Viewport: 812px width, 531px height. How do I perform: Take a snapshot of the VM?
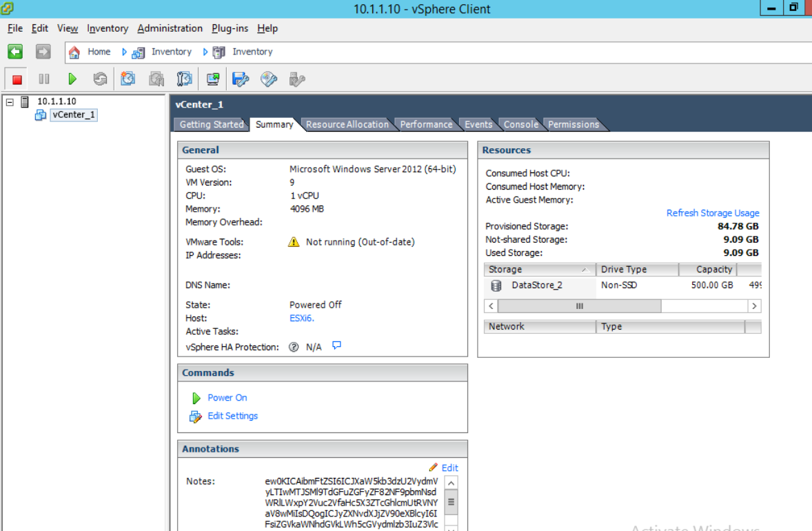(128, 79)
